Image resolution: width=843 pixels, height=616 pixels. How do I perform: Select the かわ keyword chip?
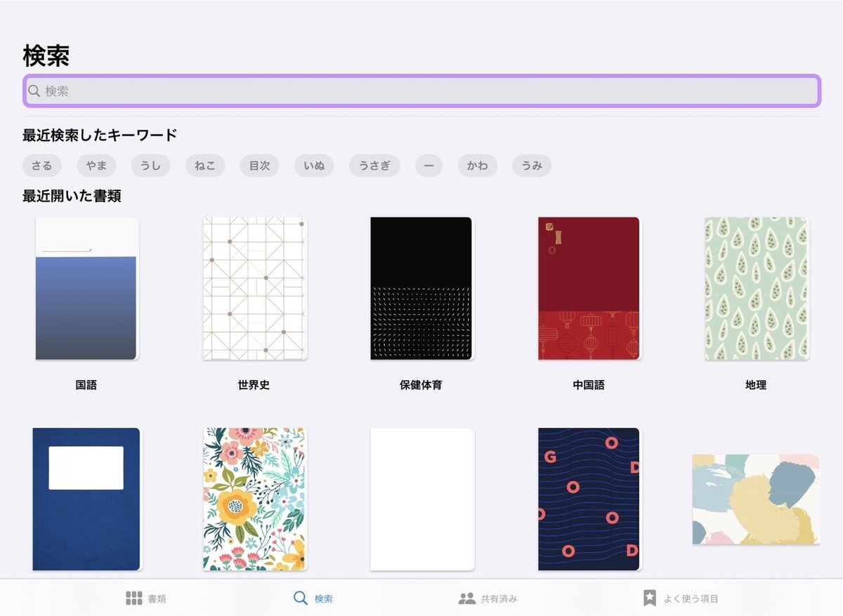click(x=478, y=166)
